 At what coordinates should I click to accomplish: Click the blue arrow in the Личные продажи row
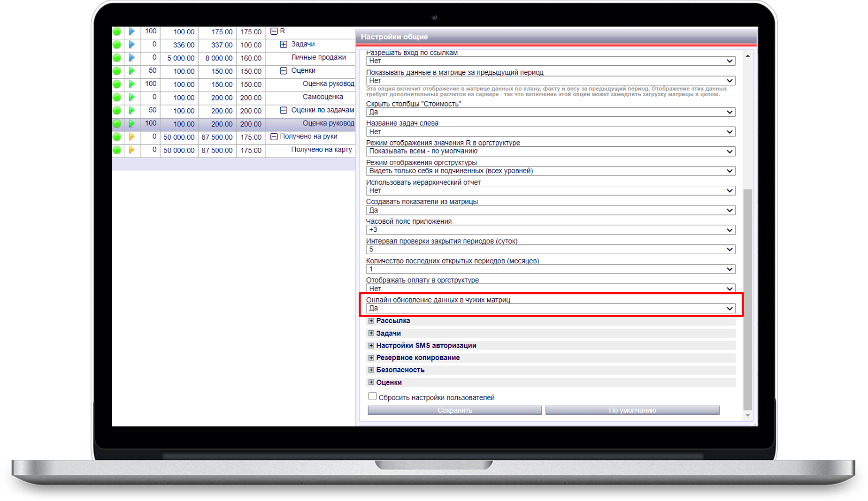tap(132, 58)
